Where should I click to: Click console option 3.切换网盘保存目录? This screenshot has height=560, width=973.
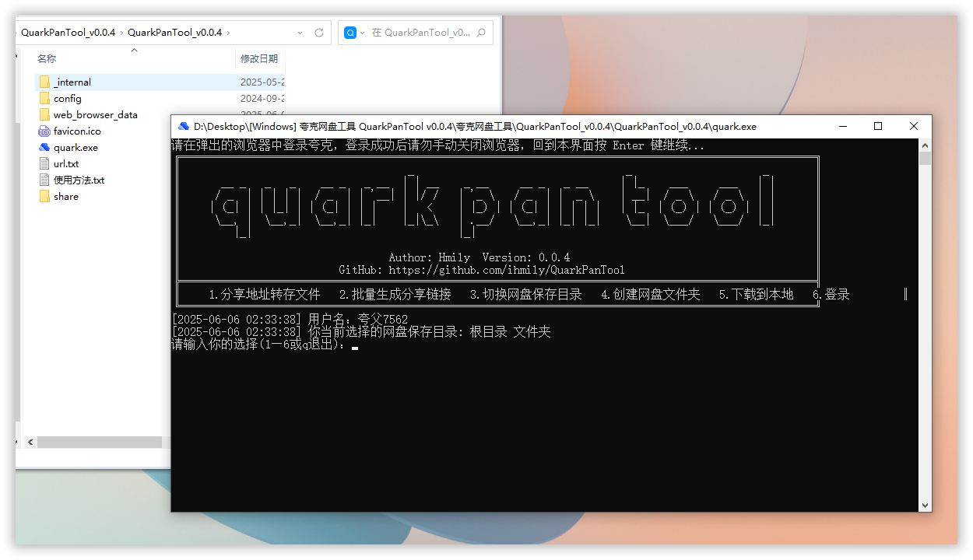pyautogui.click(x=526, y=294)
